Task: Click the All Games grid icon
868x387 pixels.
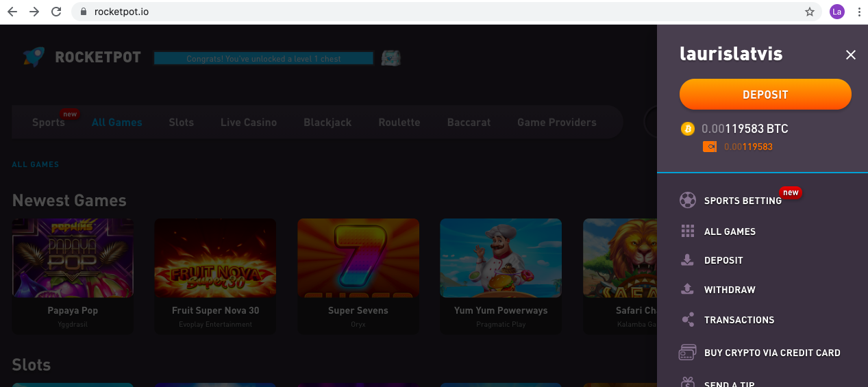Action: [688, 231]
